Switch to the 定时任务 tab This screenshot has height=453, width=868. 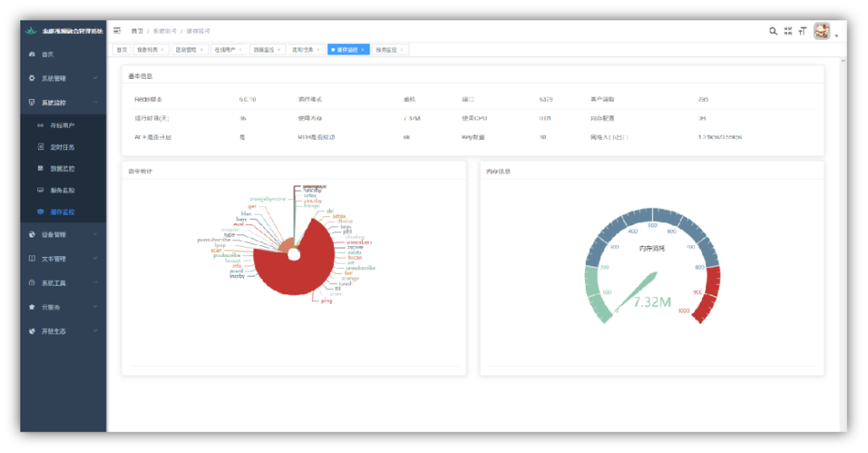302,50
